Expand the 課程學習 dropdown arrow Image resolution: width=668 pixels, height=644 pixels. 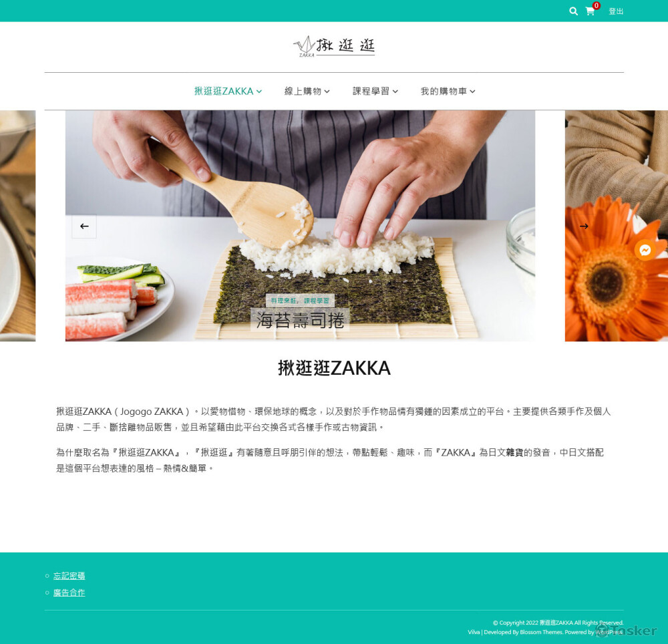(x=395, y=91)
